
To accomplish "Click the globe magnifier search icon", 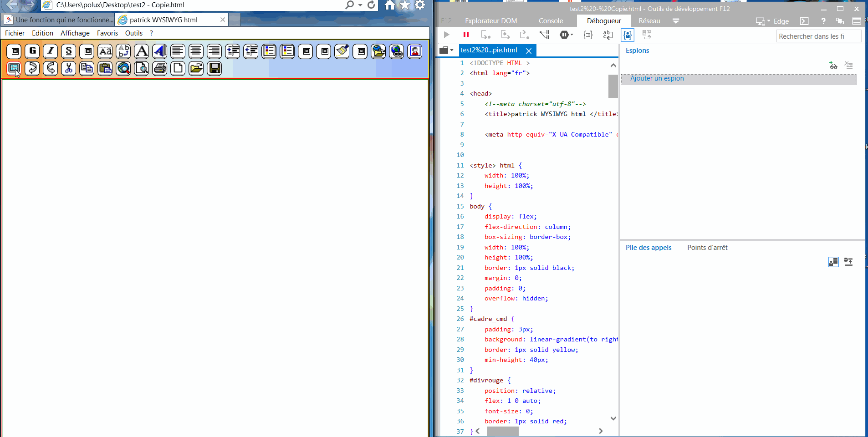I will (x=123, y=68).
